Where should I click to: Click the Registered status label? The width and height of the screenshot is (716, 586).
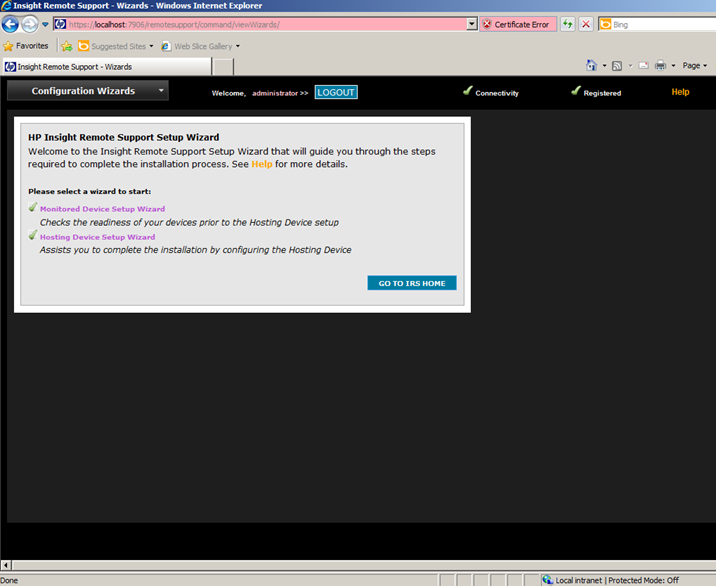(602, 93)
